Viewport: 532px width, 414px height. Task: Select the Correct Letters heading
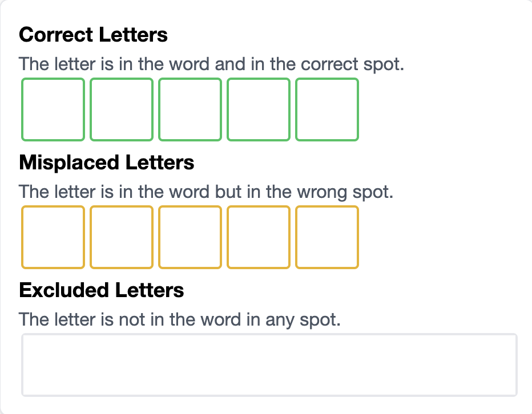pos(94,35)
